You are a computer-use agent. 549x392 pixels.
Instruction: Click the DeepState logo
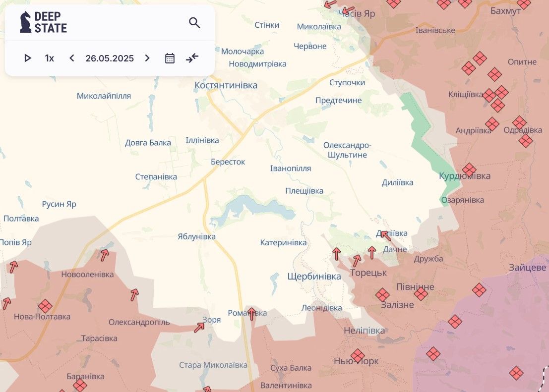coord(43,22)
